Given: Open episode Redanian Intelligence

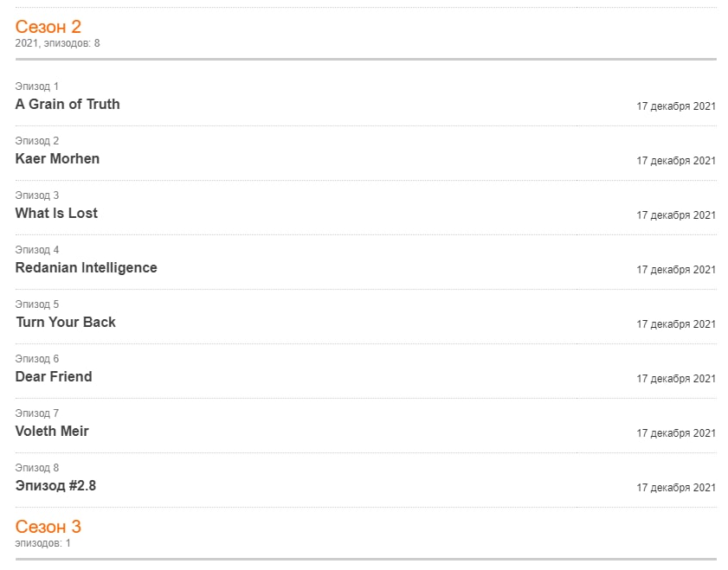Looking at the screenshot, I should tap(87, 267).
